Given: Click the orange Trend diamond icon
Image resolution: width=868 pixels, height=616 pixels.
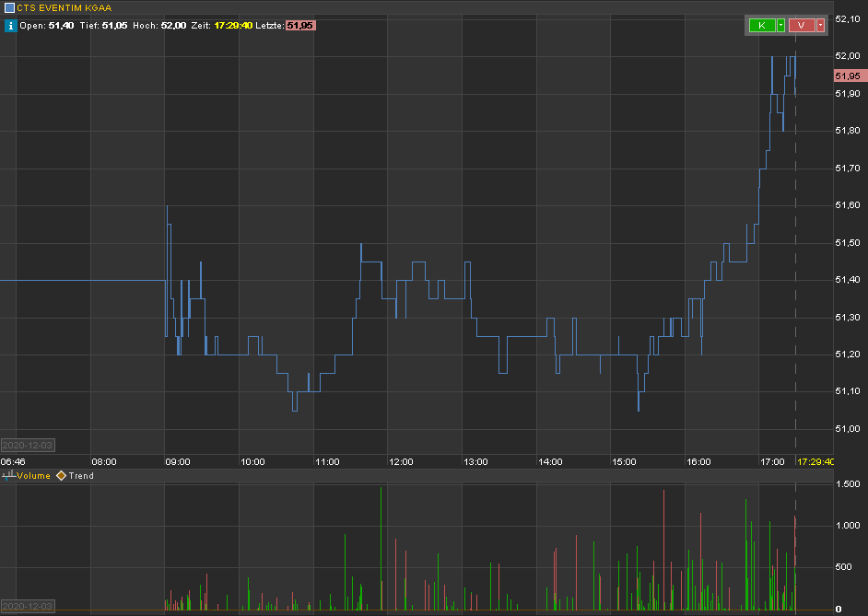Looking at the screenshot, I should click(x=62, y=476).
